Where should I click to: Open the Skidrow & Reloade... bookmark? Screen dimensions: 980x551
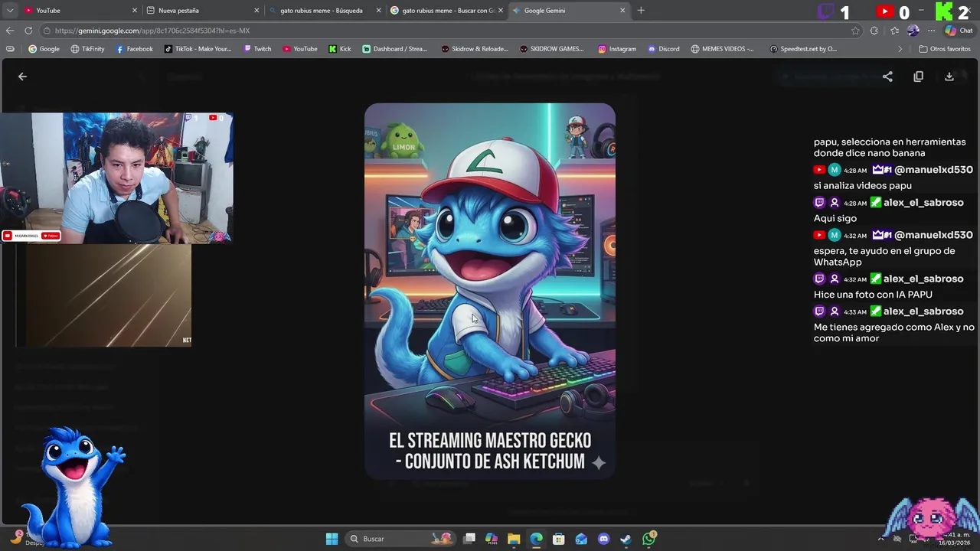point(475,49)
